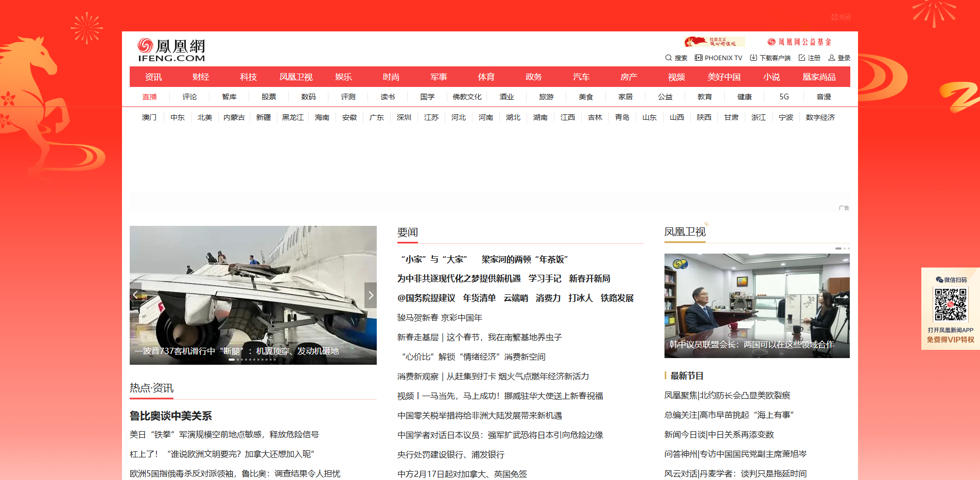Open the 财经 navigation menu
This screenshot has height=480, width=980.
tap(201, 77)
